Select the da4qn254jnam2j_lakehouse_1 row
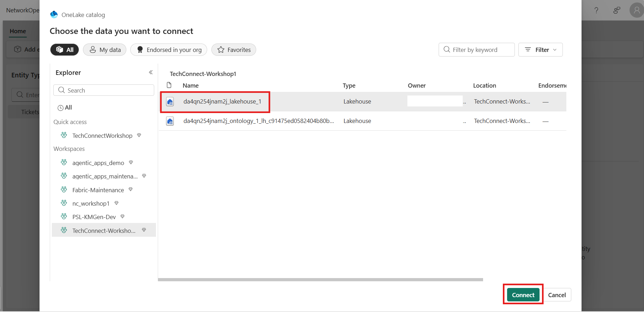 (x=363, y=102)
